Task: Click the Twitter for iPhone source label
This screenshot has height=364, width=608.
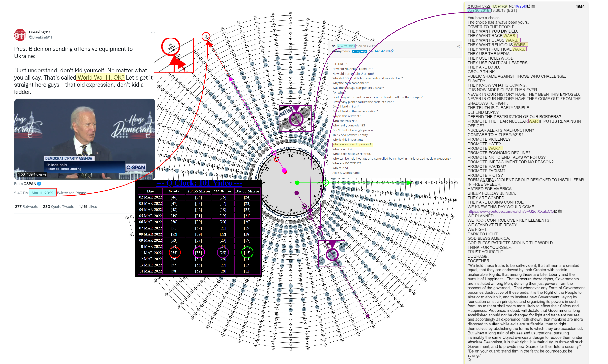Action: pyautogui.click(x=71, y=193)
